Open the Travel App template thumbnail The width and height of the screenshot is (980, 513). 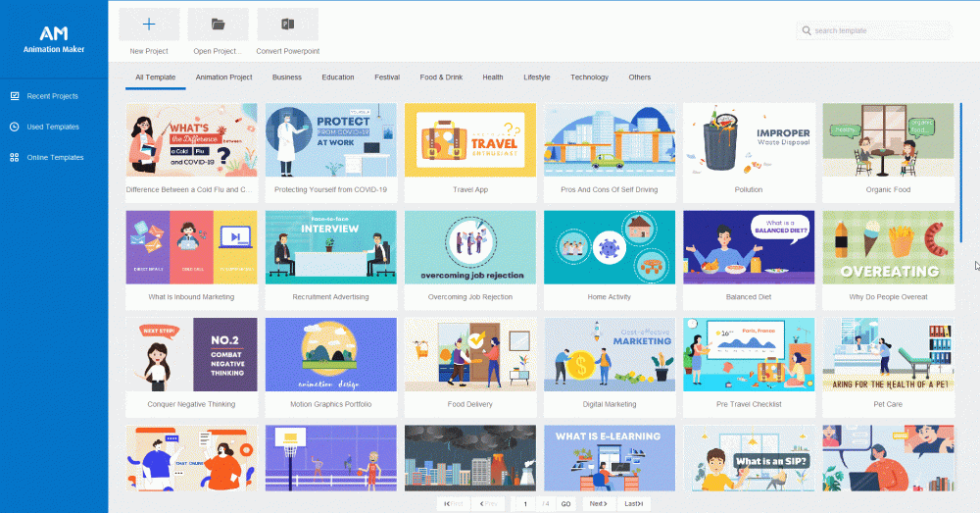click(x=470, y=140)
